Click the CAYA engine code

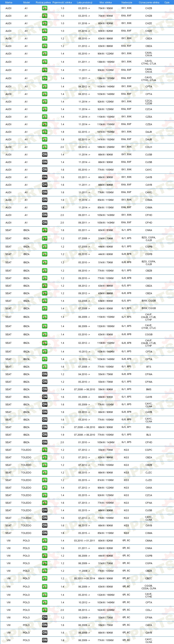coord(148,625)
